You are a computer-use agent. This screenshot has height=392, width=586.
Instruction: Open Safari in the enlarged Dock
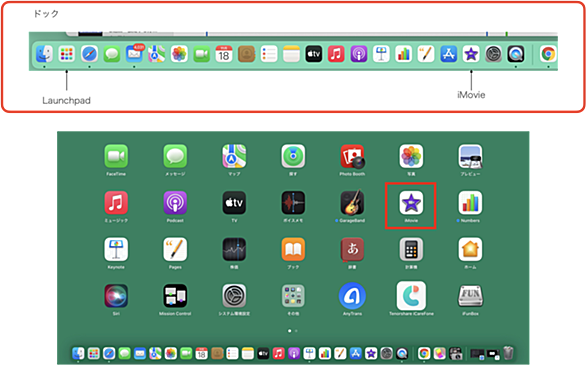[x=89, y=54]
